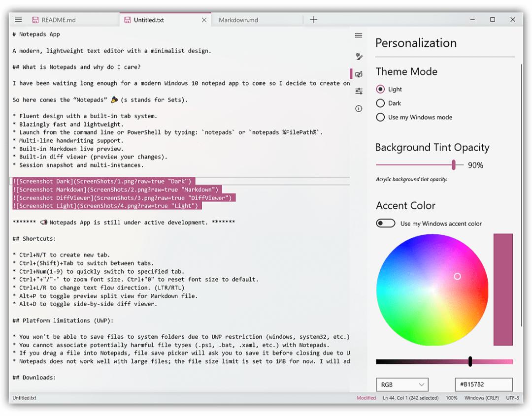Select the Dark theme mode
The image size is (532, 416).
(x=389, y=103)
